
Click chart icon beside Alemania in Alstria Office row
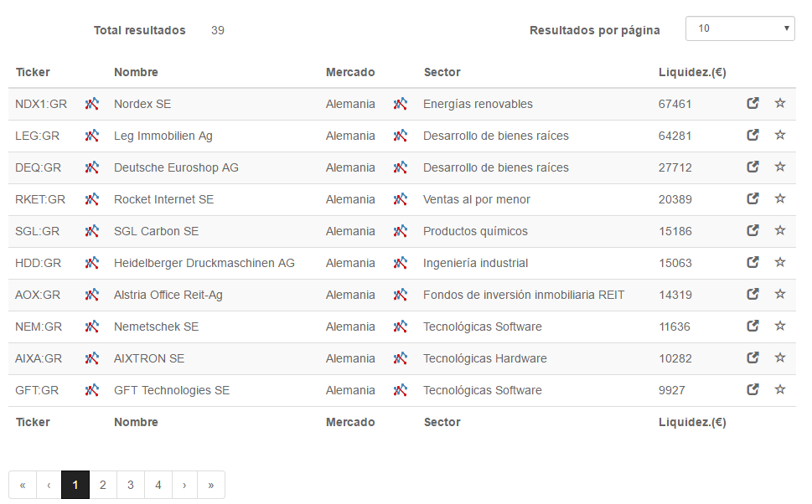coord(400,295)
